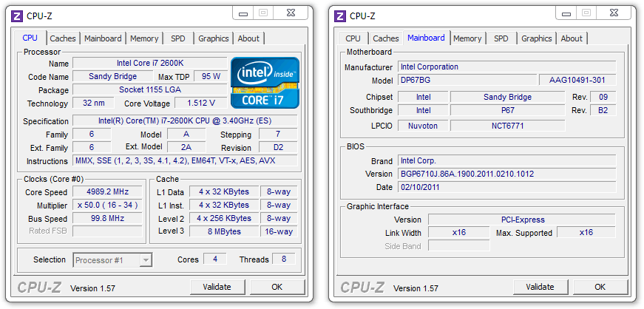Click OK button in CPU window
Viewport: 644px width, 309px height.
(277, 287)
